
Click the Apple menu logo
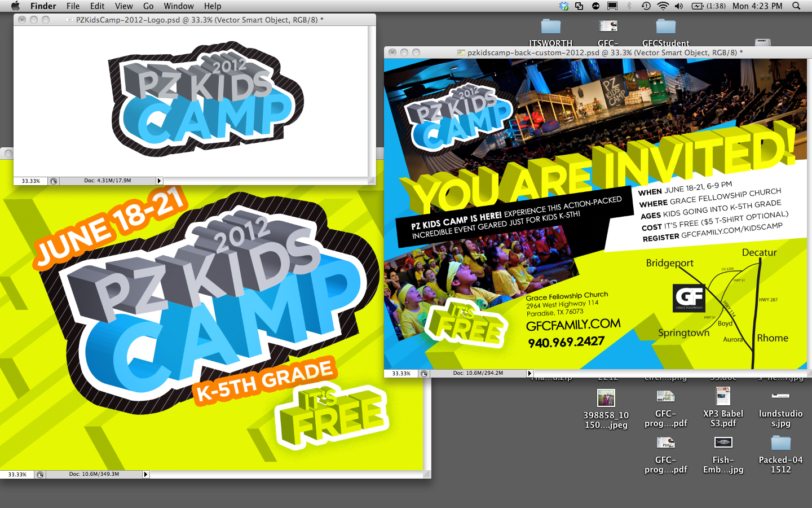[x=15, y=6]
